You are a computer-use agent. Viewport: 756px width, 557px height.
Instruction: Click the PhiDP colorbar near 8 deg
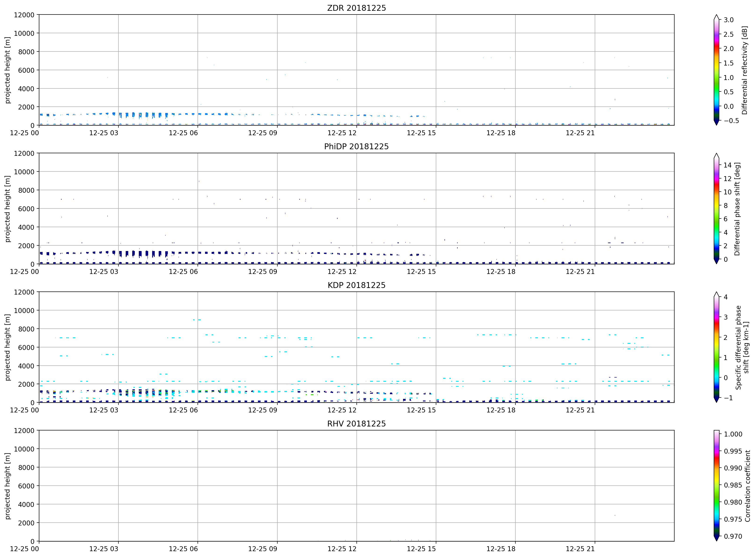(716, 205)
